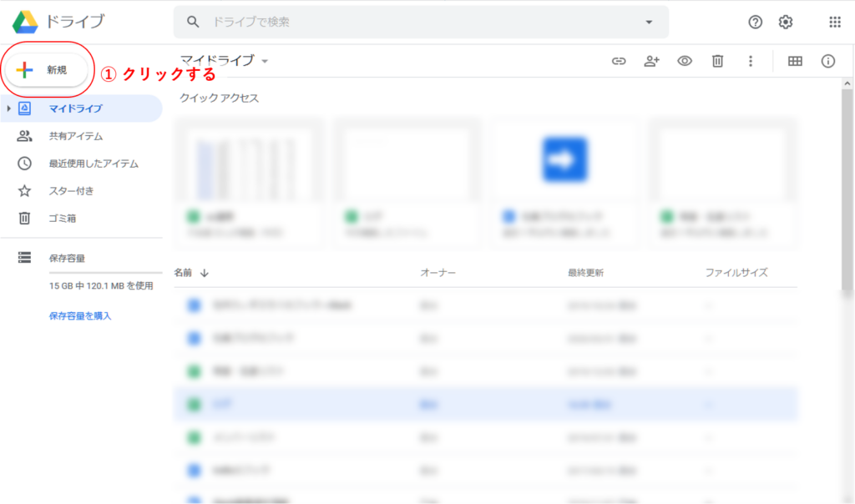Image resolution: width=855 pixels, height=504 pixels.
Task: Click the 保存容量を購入 link
Action: coord(80,315)
